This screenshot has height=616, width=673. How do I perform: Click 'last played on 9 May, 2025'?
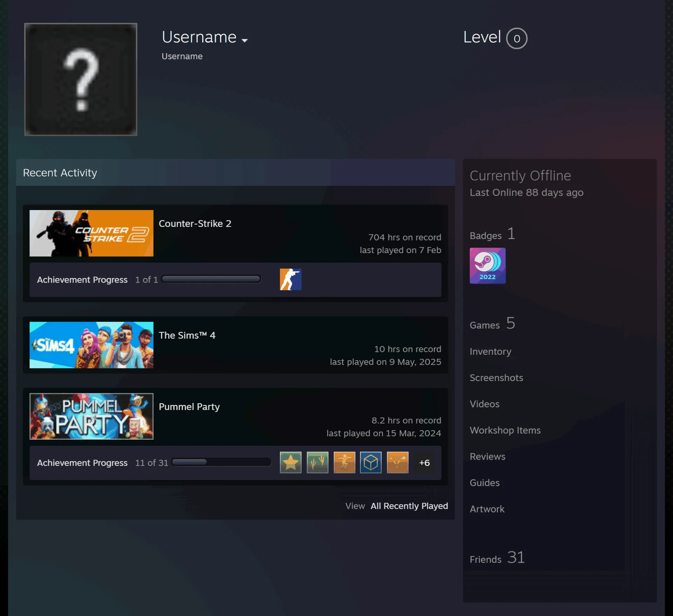(385, 362)
